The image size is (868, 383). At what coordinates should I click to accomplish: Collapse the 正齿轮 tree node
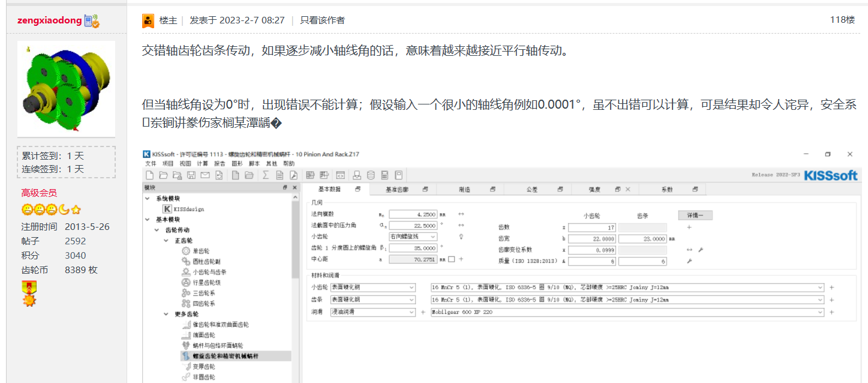tap(167, 241)
